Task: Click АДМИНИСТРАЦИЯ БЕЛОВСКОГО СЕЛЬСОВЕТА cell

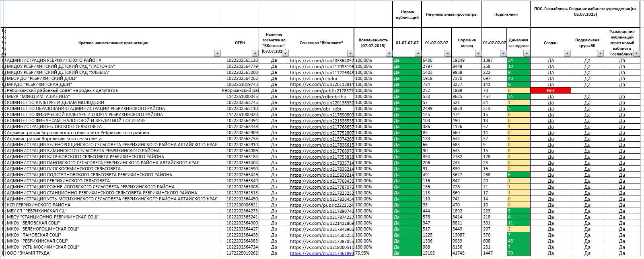Action: (113, 127)
